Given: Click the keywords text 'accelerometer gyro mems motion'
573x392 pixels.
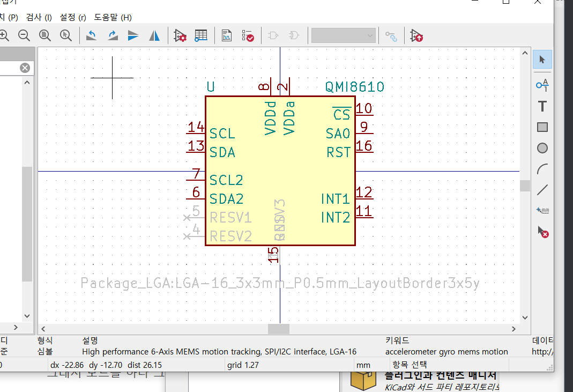Looking at the screenshot, I should (x=447, y=352).
